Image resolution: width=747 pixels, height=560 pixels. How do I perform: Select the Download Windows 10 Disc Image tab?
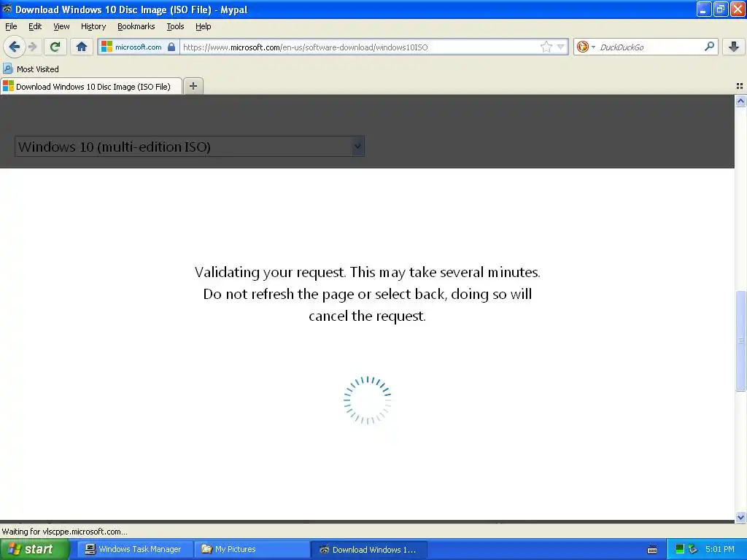click(91, 86)
